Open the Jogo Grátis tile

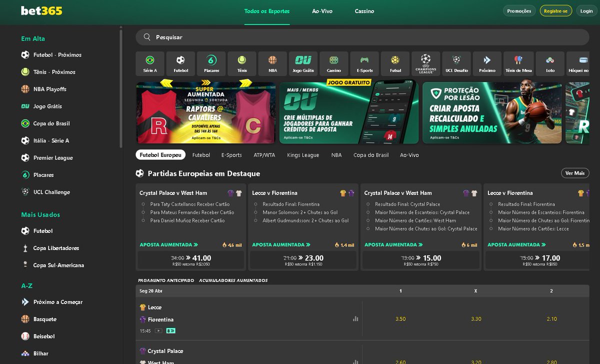303,64
